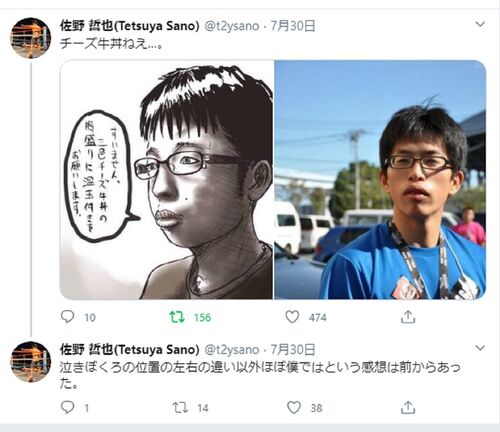Open the photo of man in blue shirt
This screenshot has width=500, height=432.
(380, 180)
